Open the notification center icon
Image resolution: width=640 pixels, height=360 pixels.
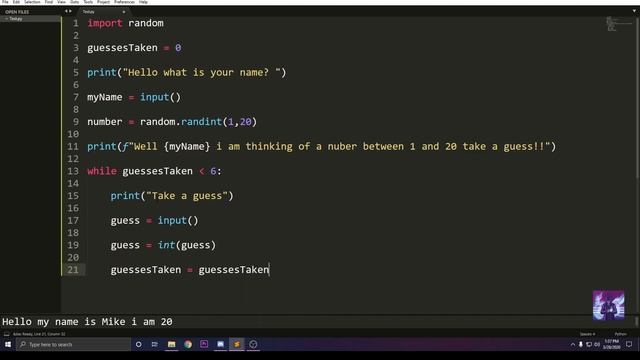point(629,344)
